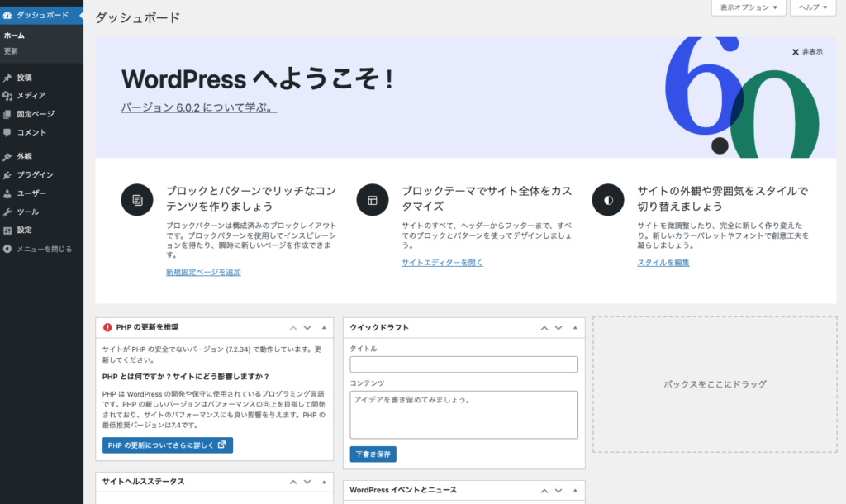Click the Posts (投稿) pin icon in sidebar

point(7,78)
